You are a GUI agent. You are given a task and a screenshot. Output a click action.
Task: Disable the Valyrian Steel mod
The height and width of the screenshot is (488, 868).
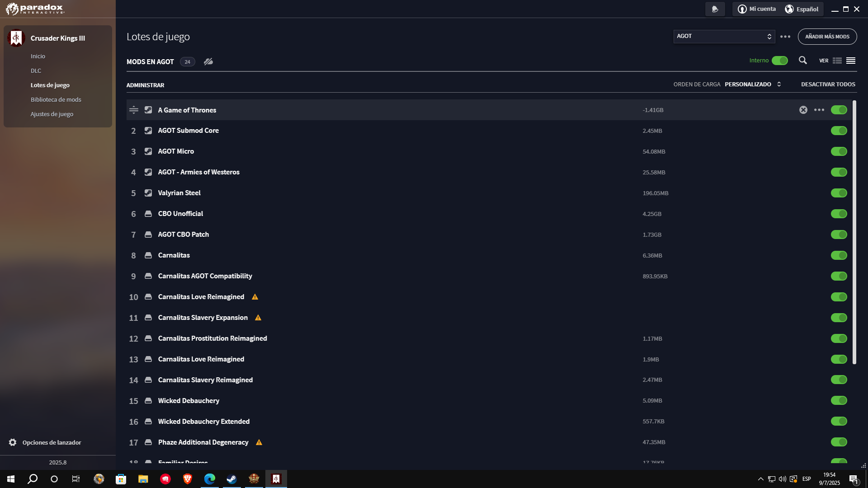[839, 193]
